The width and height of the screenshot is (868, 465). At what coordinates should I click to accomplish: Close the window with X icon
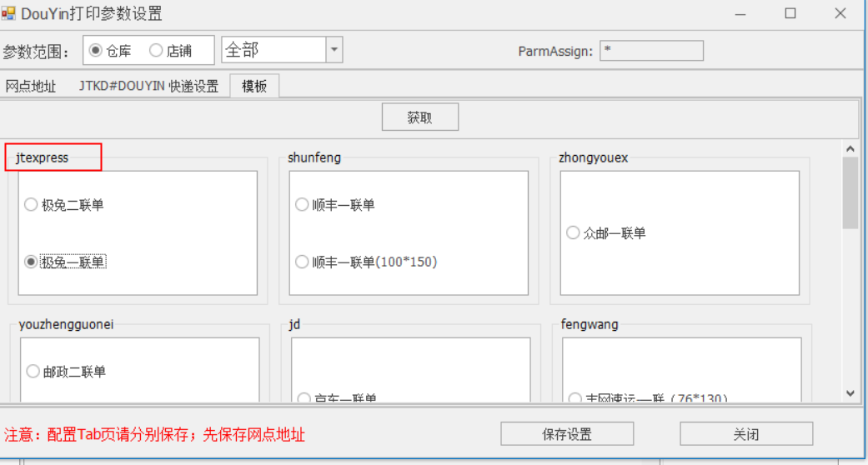840,13
